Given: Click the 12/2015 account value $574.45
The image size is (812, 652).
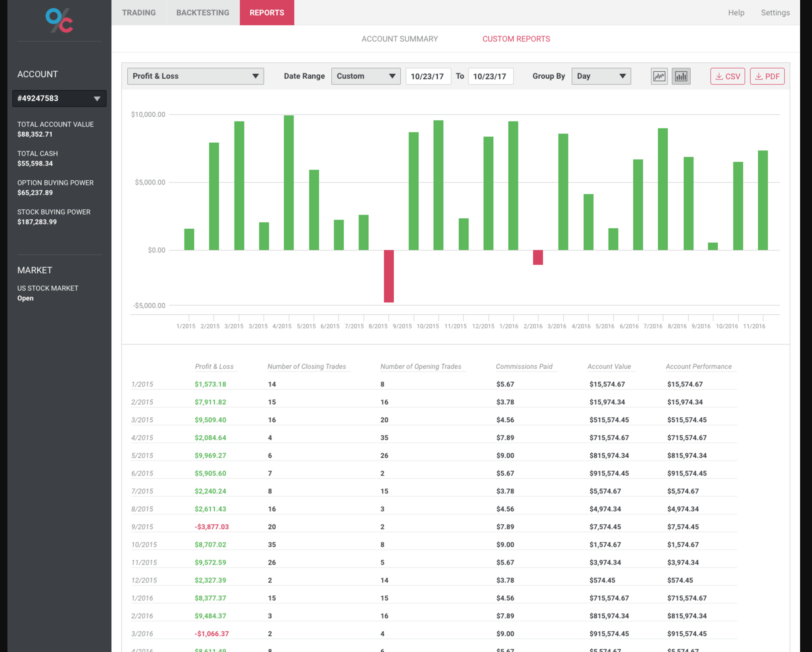Looking at the screenshot, I should click(x=602, y=580).
